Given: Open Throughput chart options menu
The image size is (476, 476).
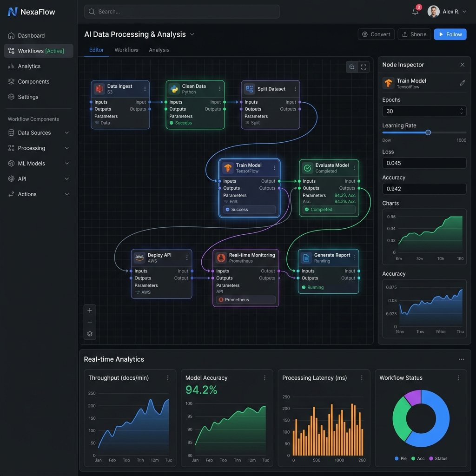Looking at the screenshot, I should pyautogui.click(x=168, y=377).
